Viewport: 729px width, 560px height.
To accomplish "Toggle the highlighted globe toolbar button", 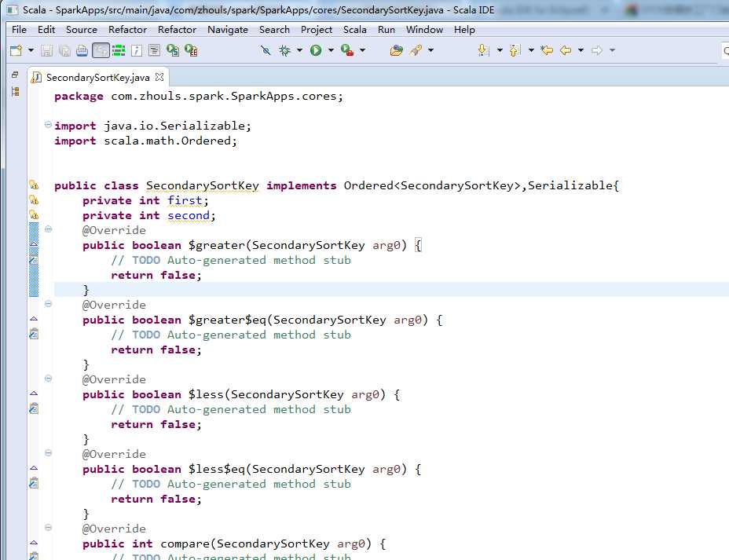I will click(101, 50).
